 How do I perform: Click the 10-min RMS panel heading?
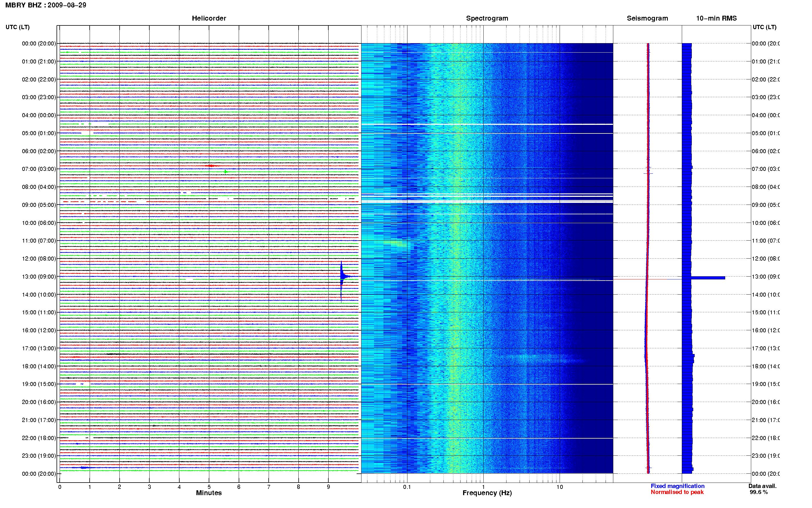tap(716, 18)
